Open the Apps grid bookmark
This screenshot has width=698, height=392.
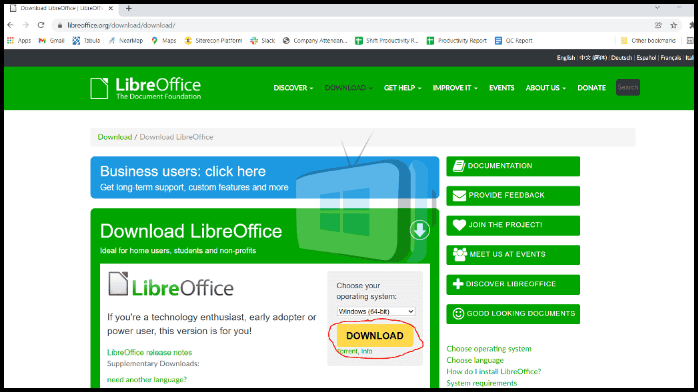pos(19,40)
